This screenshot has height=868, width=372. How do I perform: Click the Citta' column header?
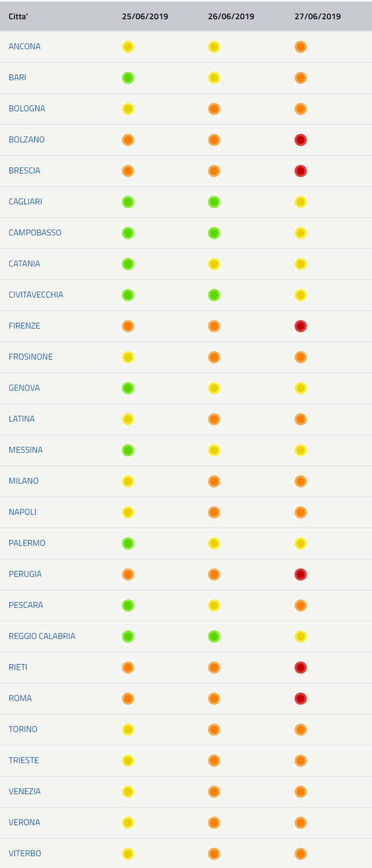18,16
